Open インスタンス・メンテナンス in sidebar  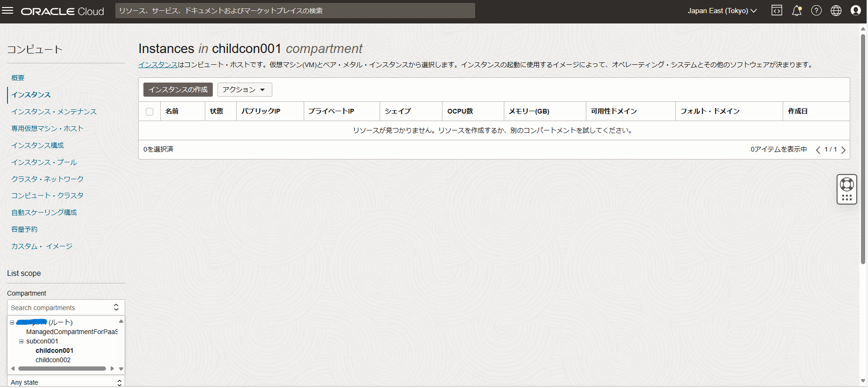[54, 112]
